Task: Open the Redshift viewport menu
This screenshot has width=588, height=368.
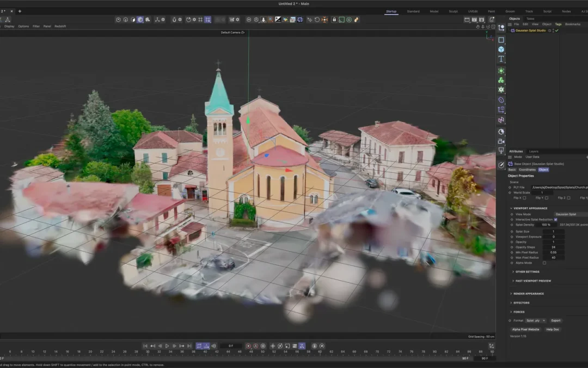Action: (60, 26)
